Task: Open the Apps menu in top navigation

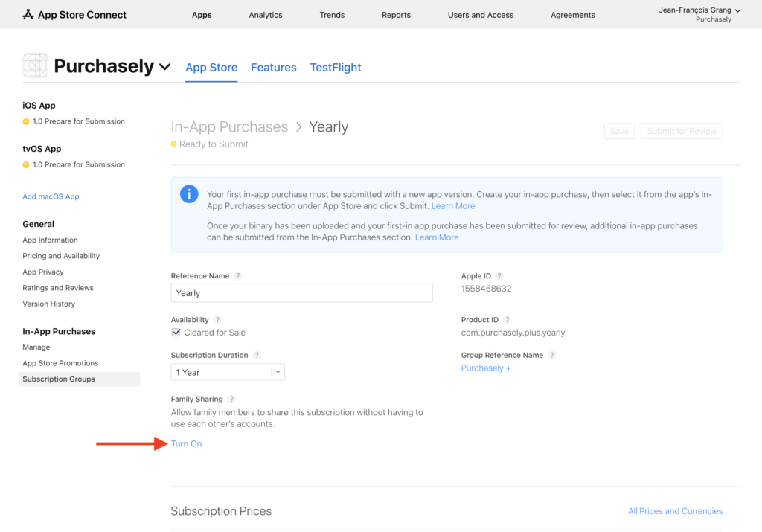Action: point(202,15)
